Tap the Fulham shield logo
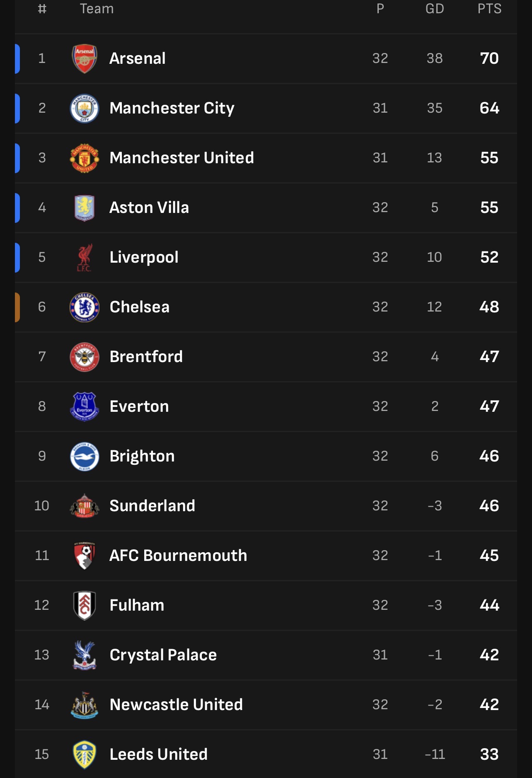 coord(85,605)
